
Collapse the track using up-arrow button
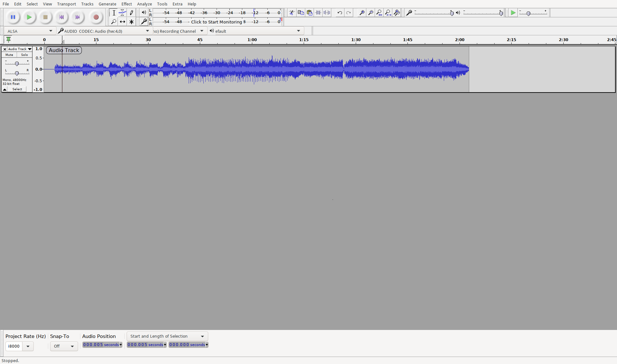(5, 89)
